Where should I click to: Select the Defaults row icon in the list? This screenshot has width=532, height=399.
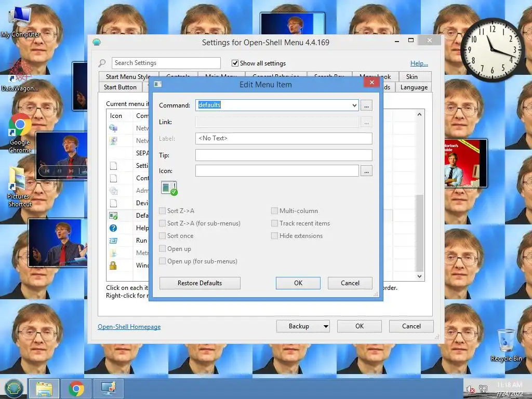[113, 216]
